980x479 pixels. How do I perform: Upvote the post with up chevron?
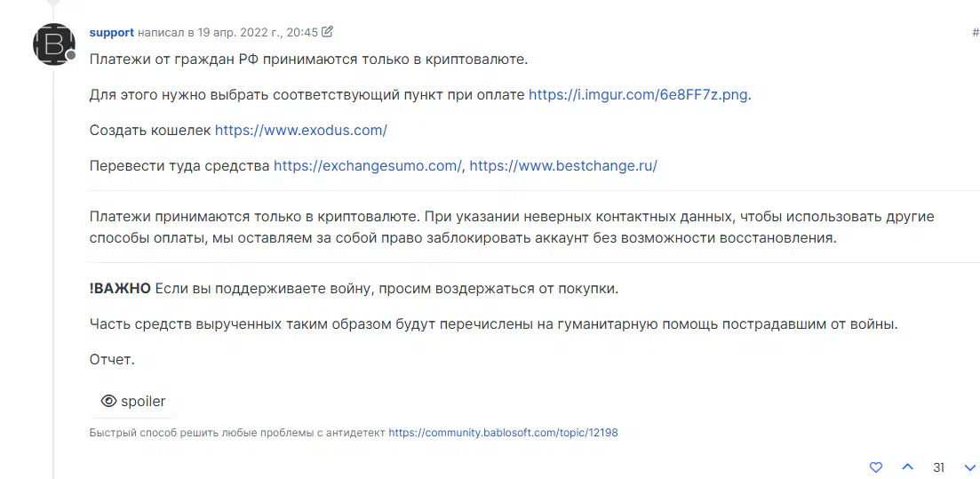(907, 467)
